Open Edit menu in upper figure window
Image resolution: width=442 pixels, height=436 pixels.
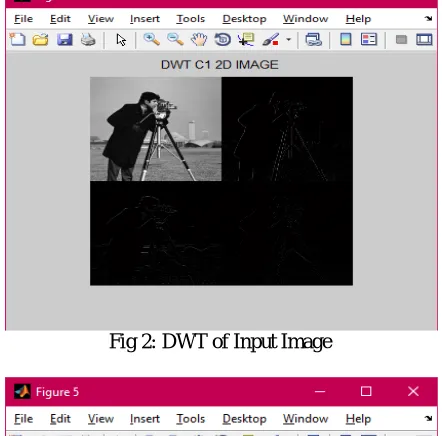[x=60, y=19]
